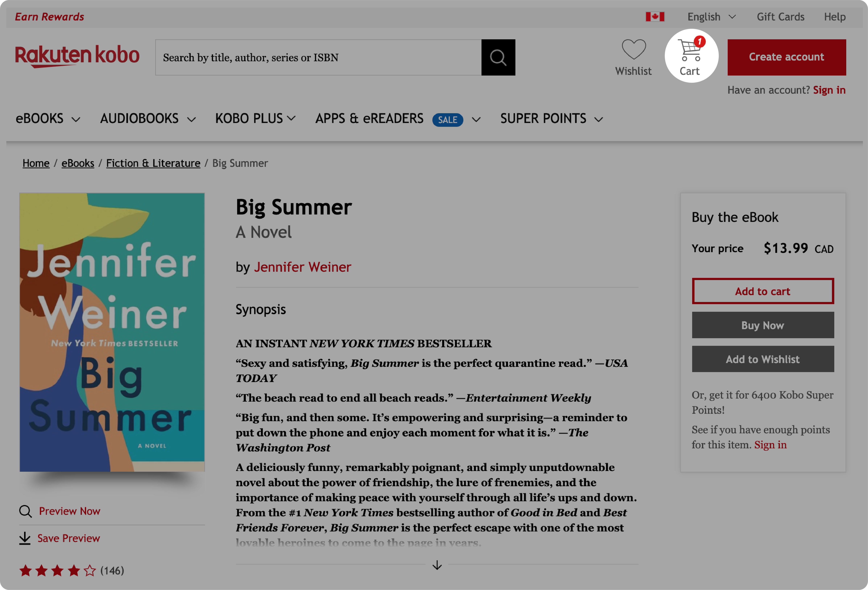Screen dimensions: 868x590
Task: Click the Preview Now magnifier icon
Action: tap(25, 510)
